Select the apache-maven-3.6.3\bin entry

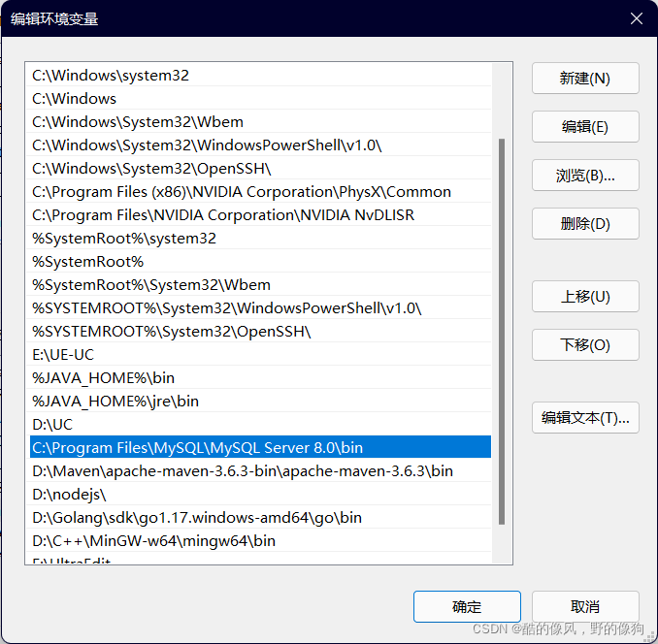(260, 470)
